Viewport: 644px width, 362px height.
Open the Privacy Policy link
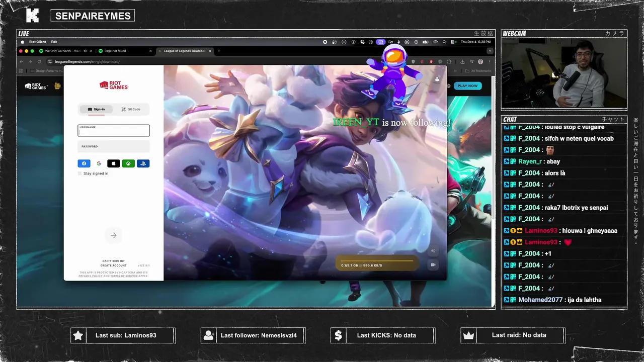coord(91,276)
